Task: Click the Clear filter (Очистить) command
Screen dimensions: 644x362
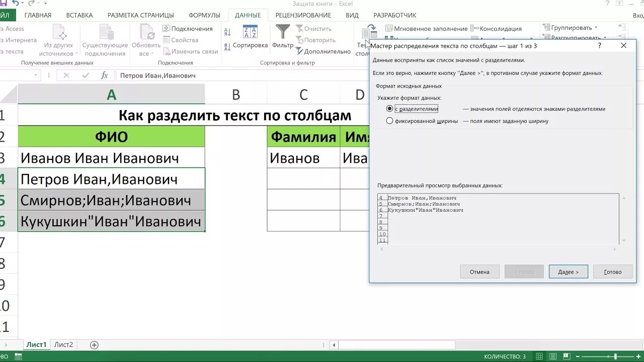Action: 313,29
